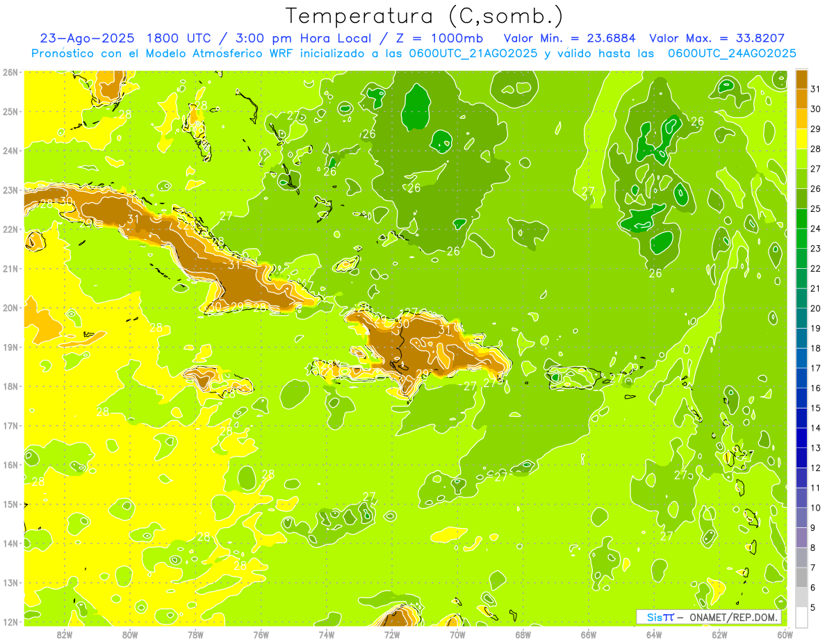Click the "19N" latitude axis label

click(x=10, y=347)
